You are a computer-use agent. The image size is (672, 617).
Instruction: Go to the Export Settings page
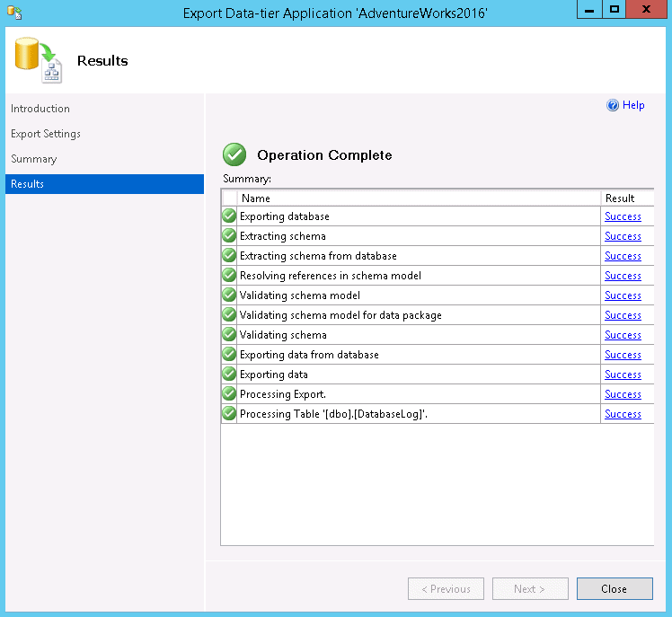coord(46,134)
